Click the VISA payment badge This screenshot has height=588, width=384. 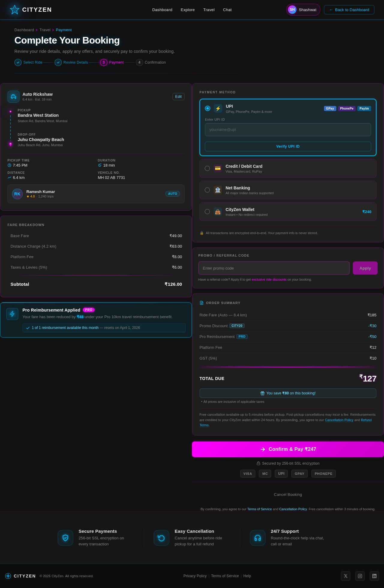(248, 474)
